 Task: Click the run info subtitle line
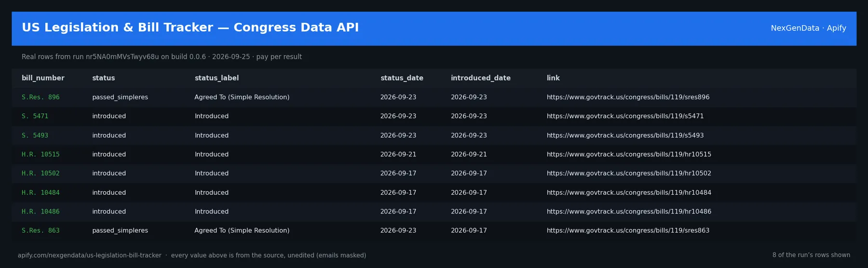point(162,57)
